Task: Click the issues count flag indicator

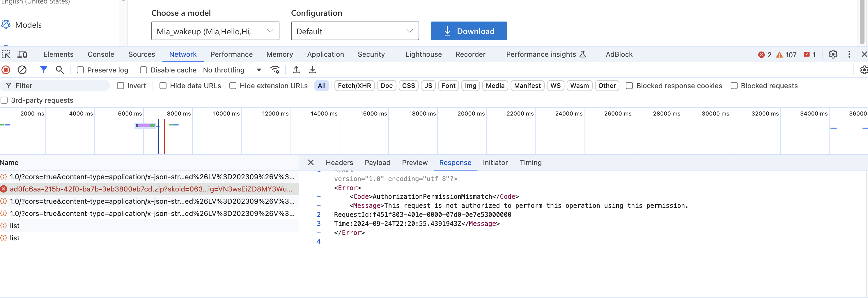Action: point(809,54)
